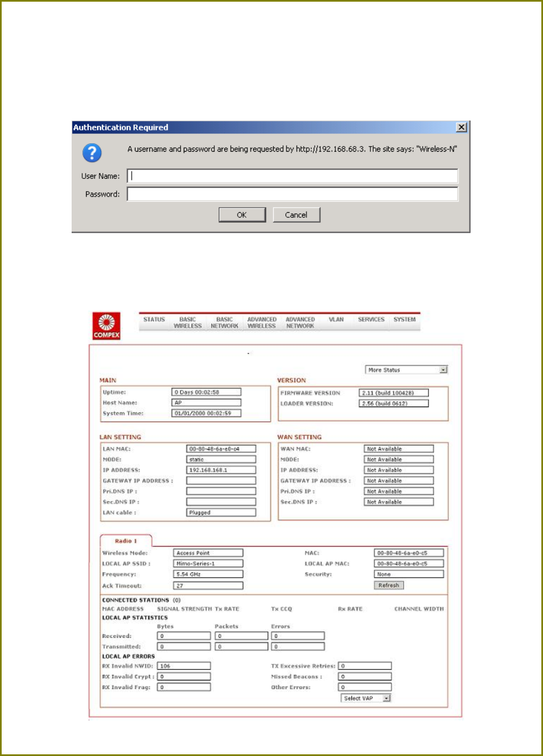The height and width of the screenshot is (756, 543).
Task: Close the Authentication Required dialog
Action: 461,127
